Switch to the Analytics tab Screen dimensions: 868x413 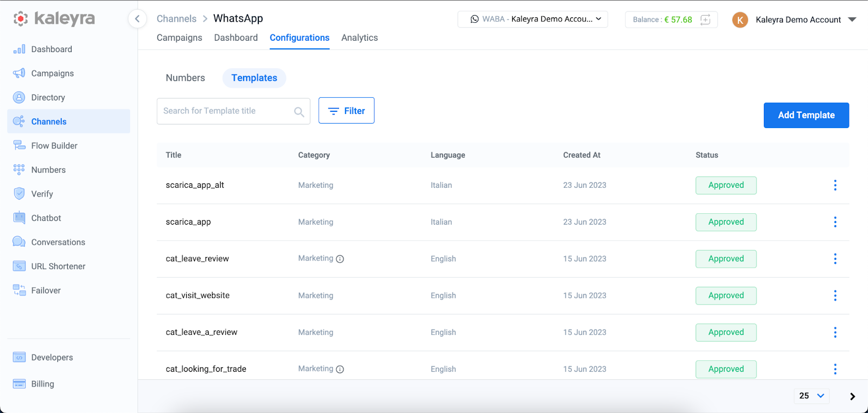tap(360, 37)
